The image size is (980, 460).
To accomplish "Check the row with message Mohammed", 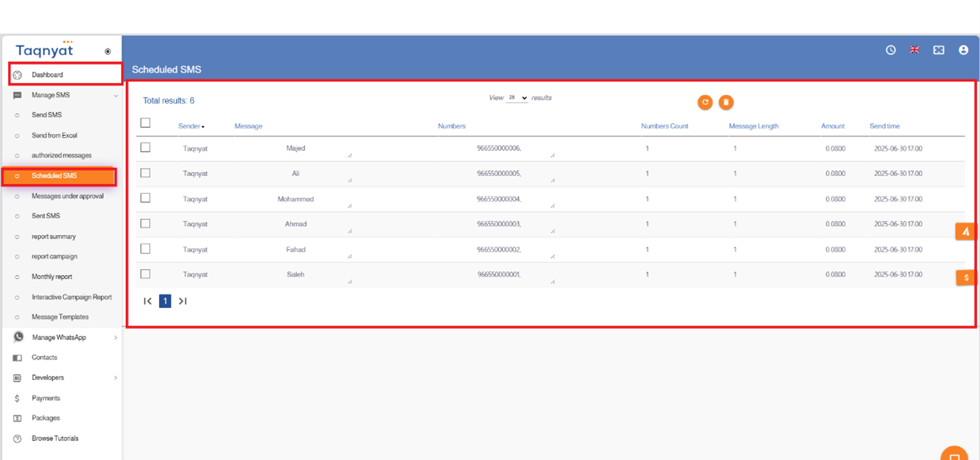I will [x=145, y=198].
